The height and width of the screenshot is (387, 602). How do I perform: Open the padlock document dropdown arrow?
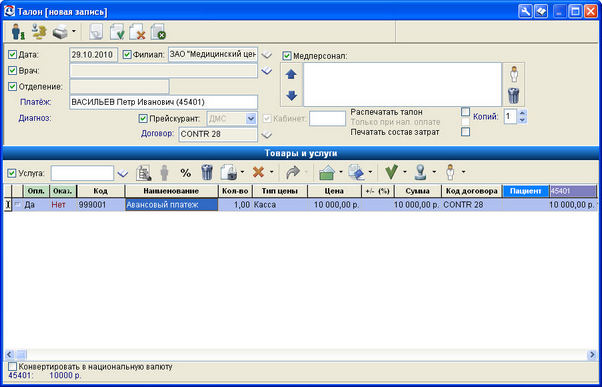click(x=242, y=172)
